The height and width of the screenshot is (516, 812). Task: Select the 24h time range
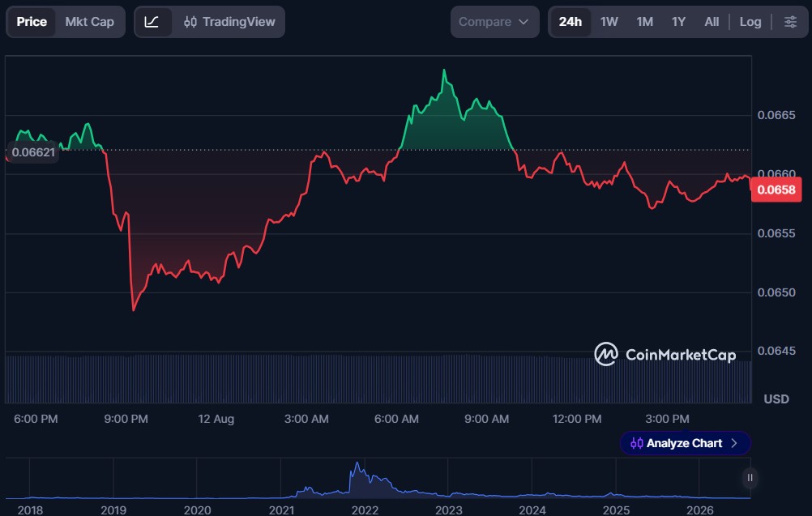coord(571,22)
